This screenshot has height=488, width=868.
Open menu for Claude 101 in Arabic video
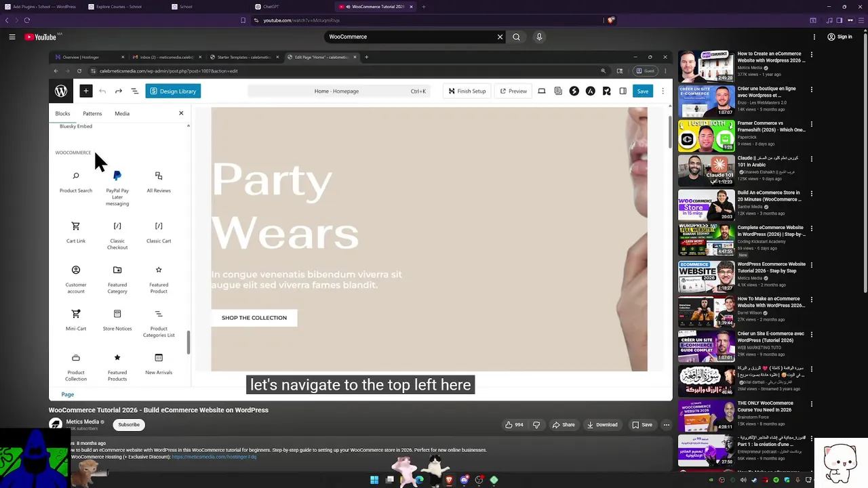tap(811, 159)
